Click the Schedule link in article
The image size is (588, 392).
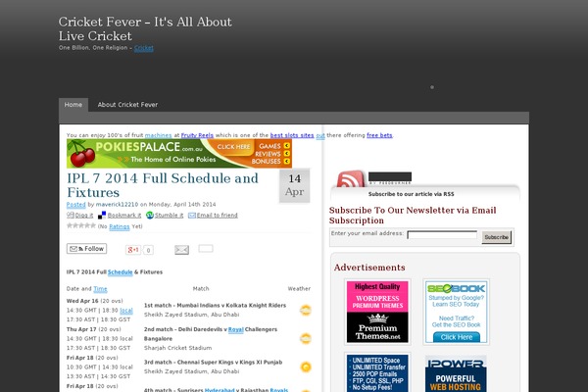[120, 272]
